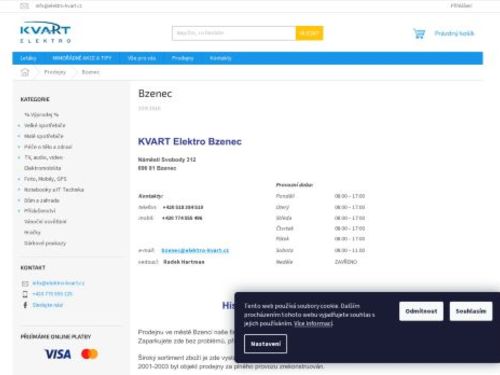Screen dimensions: 500x375
Task: Click the Náměstí Svobody 212 address line
Action: coord(167,160)
